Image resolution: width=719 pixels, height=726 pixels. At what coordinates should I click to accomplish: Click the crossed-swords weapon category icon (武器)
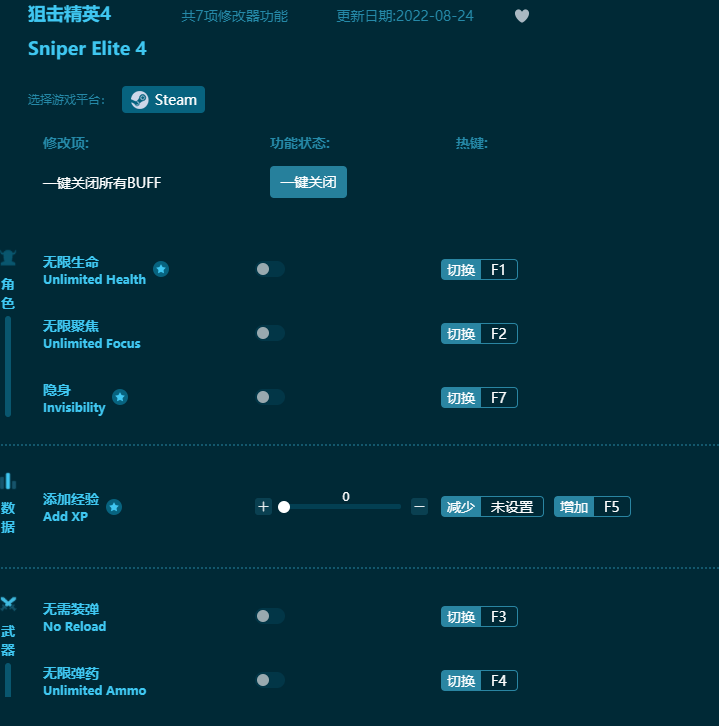[x=8, y=604]
